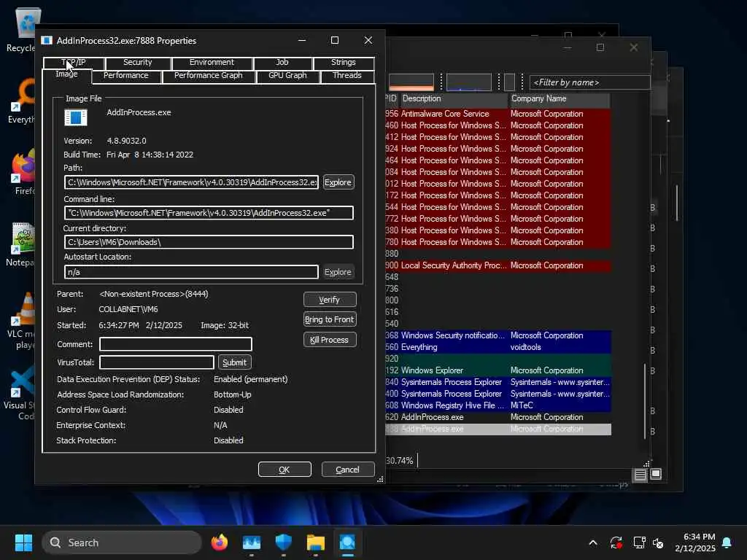747x560 pixels.
Task: Open the Windows Start menu
Action: 23,542
